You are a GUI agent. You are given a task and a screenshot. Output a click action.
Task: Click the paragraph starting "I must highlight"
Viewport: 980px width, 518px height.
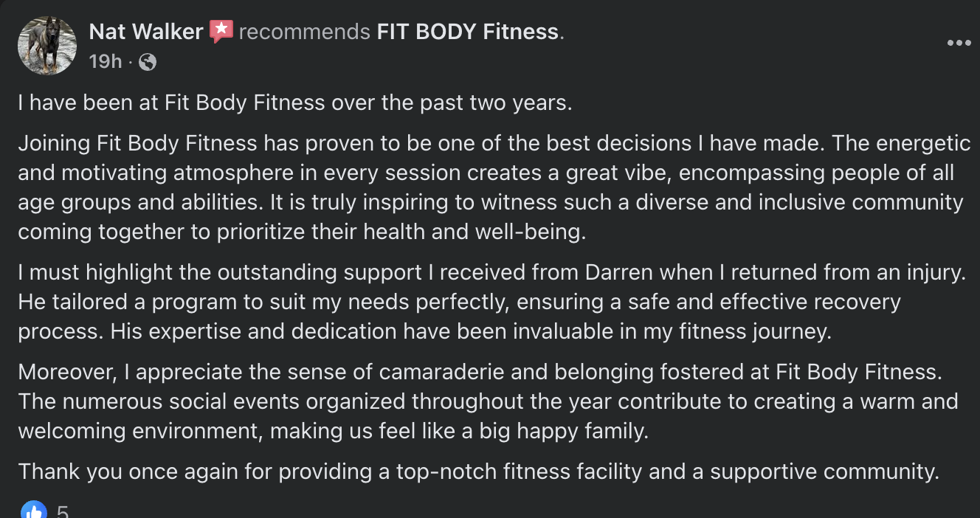tap(487, 302)
